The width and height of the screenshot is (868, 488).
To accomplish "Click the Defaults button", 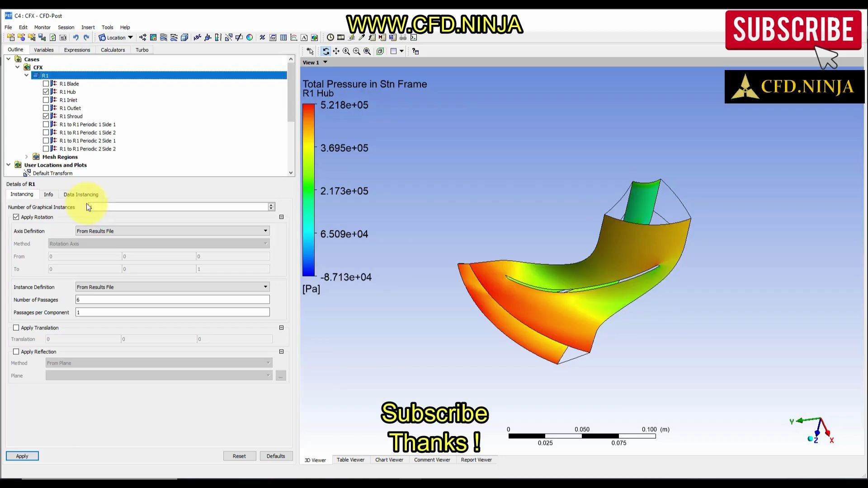I will [x=276, y=456].
